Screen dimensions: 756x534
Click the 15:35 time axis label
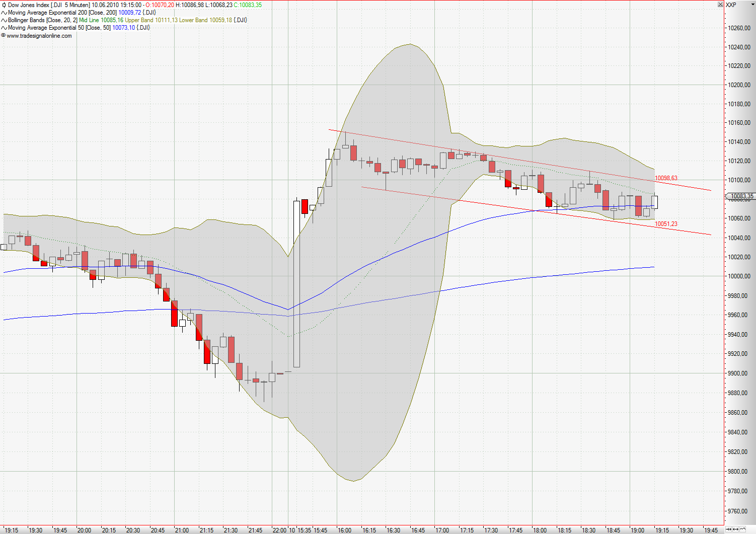point(304,530)
